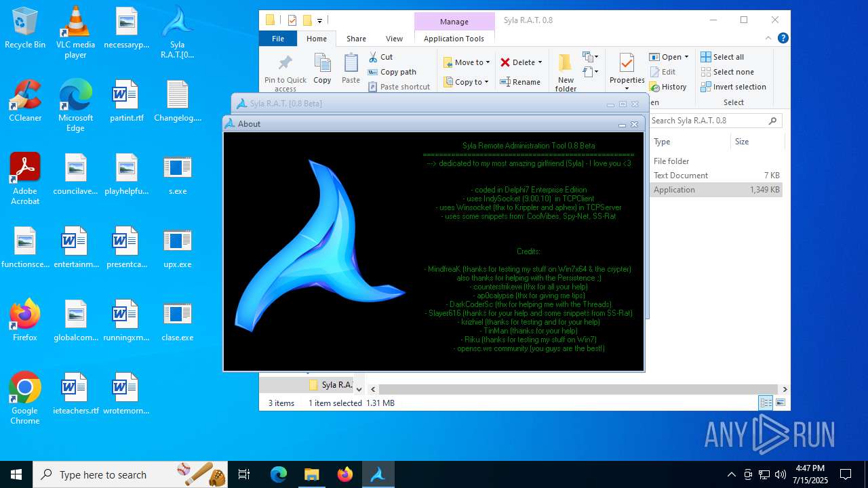Click the taskbar search box
This screenshot has width=868, height=488.
[x=130, y=474]
